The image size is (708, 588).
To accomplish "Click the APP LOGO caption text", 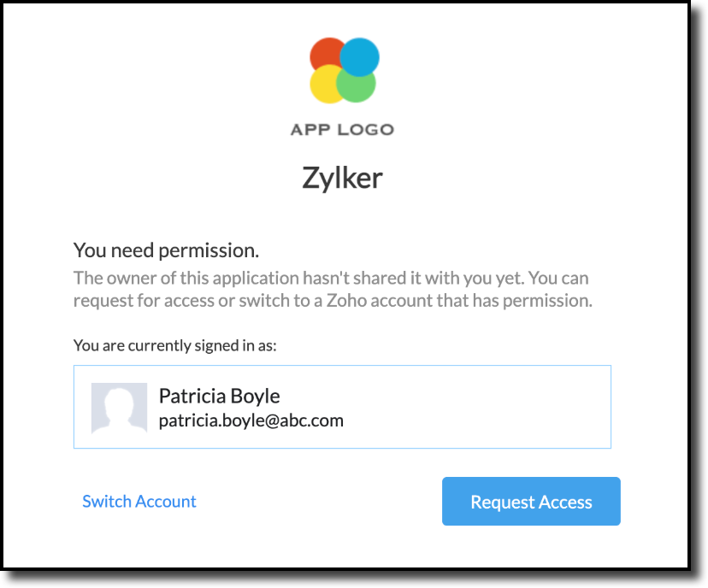I will 342,130.
